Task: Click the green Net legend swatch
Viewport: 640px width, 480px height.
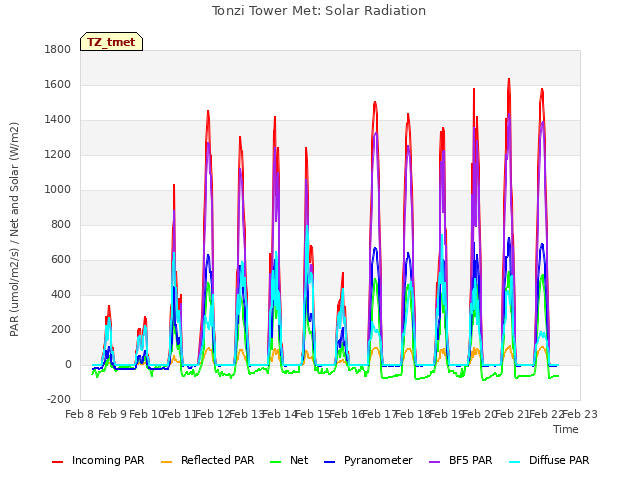Action: pos(276,462)
